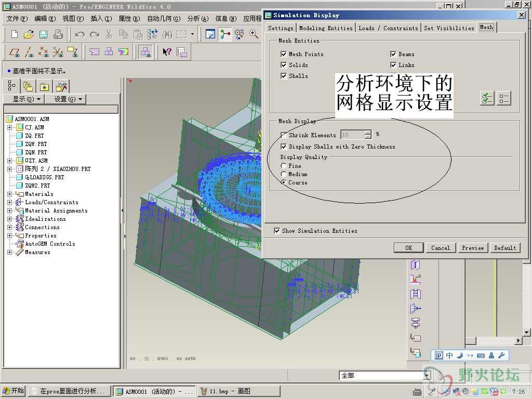The height and width of the screenshot is (399, 532).
Task: Toggle Show Simulation Entities checkbox
Action: point(277,231)
